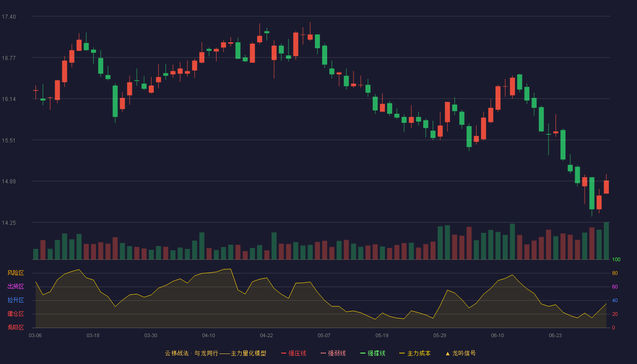The height and width of the screenshot is (364, 637).
Task: Select the 风险区 zone label
Action: pyautogui.click(x=15, y=273)
